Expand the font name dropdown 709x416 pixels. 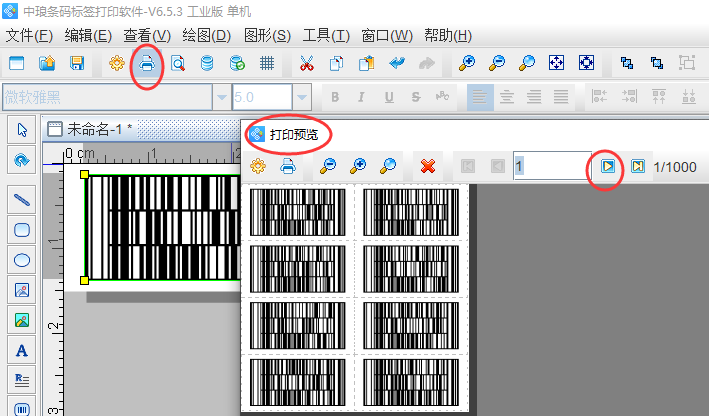(221, 97)
